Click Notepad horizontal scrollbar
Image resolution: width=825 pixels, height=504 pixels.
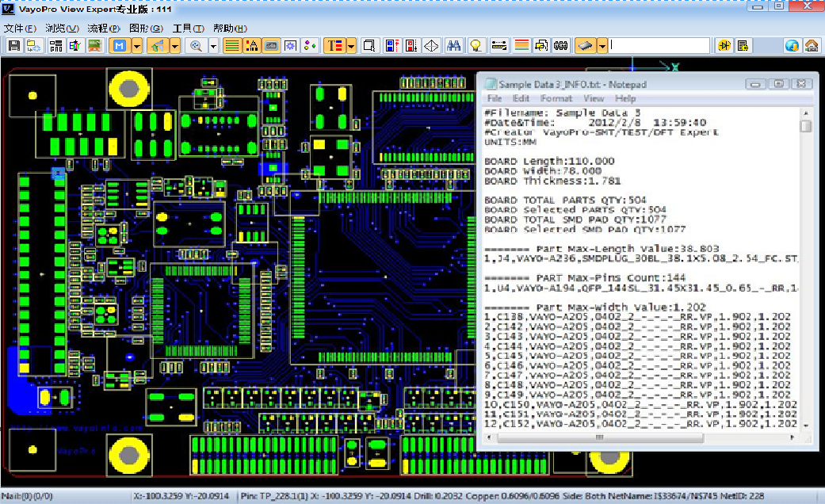click(x=600, y=437)
